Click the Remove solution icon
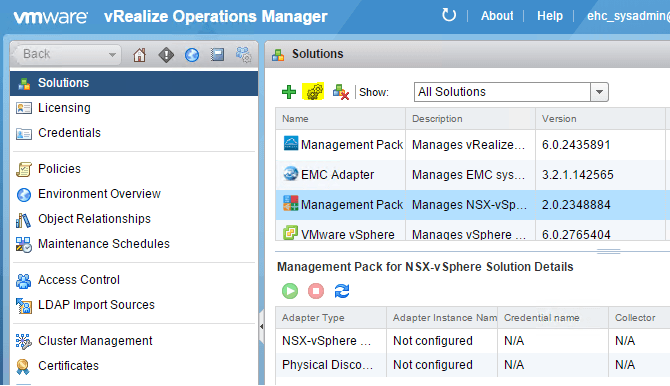The height and width of the screenshot is (386, 670). 341,92
